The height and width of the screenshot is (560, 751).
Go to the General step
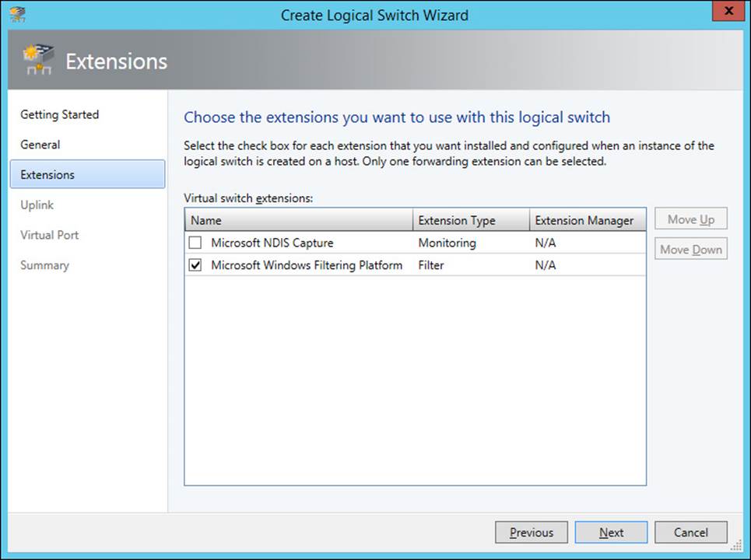point(40,145)
